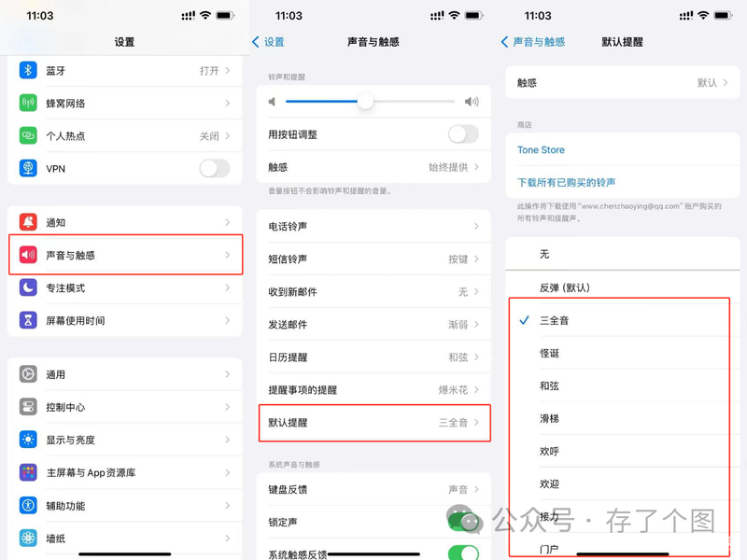The width and height of the screenshot is (747, 560).
Task: Open the 日历提醒 row chevron
Action: coord(476,357)
